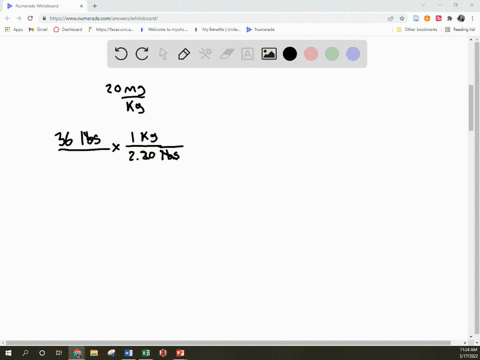480x360 pixels.
Task: Open the My Benefits bookmark
Action: point(217,29)
